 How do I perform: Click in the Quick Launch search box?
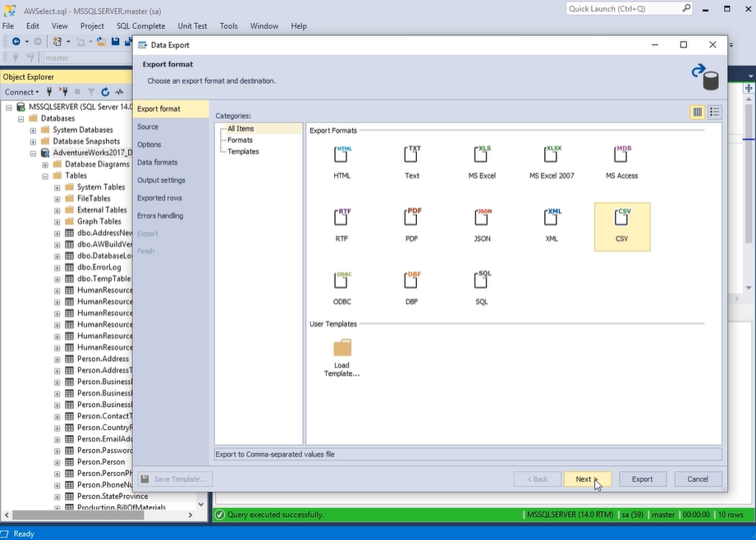(x=624, y=8)
